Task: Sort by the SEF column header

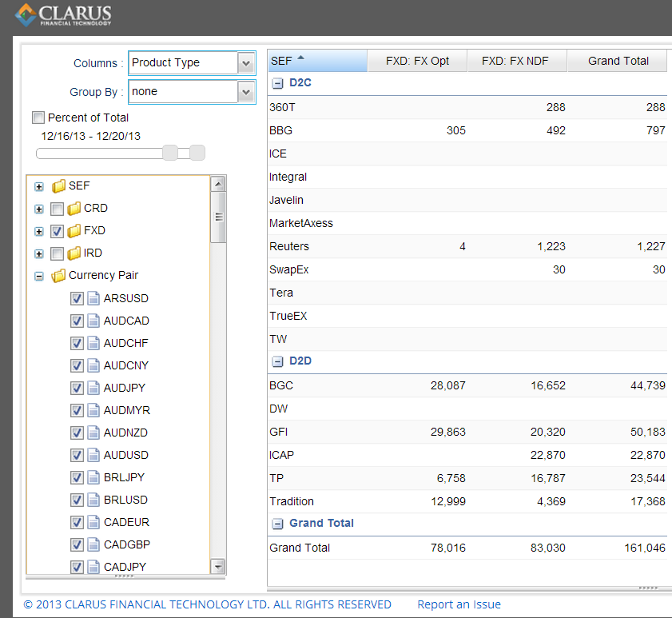Action: point(317,61)
